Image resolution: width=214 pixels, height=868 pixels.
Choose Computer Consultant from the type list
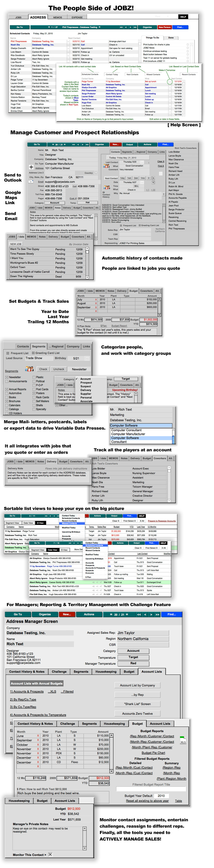[x=126, y=430]
